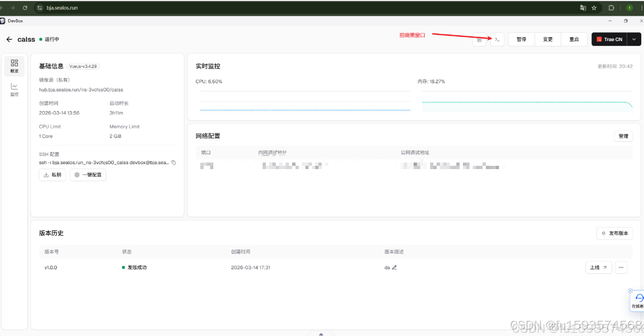Viewport: 644px width, 336px height.
Task: Open the terminal console icon
Action: coord(497,39)
